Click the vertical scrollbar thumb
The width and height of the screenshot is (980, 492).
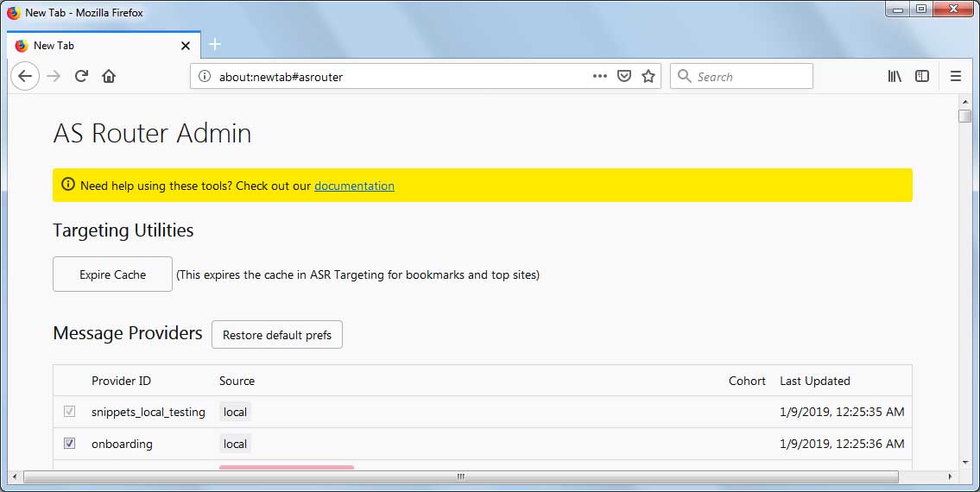point(965,117)
